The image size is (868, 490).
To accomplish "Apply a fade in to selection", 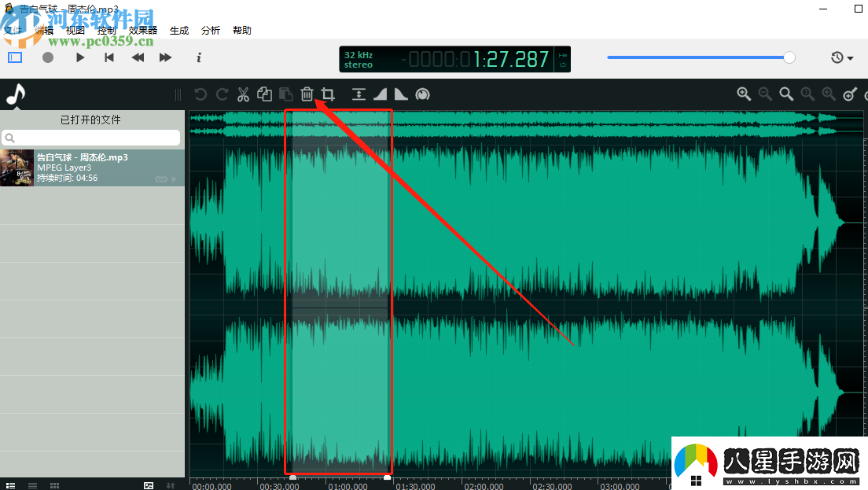I will click(380, 94).
